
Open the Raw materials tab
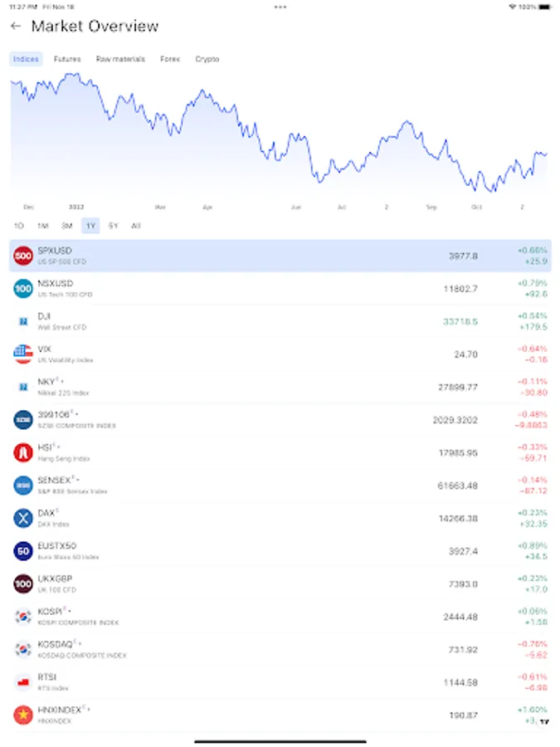coord(120,59)
